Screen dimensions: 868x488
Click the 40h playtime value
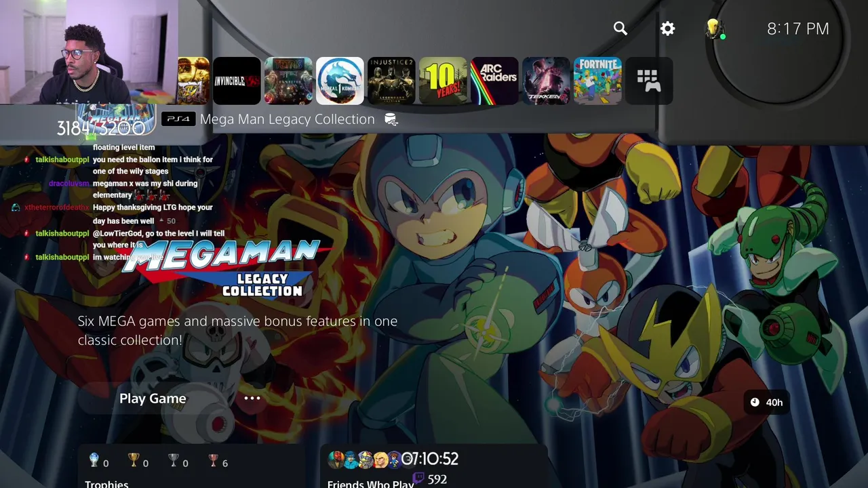(774, 403)
